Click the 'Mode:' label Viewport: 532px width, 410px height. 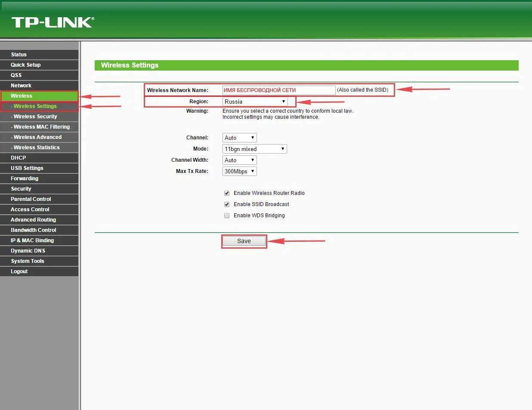(x=201, y=149)
